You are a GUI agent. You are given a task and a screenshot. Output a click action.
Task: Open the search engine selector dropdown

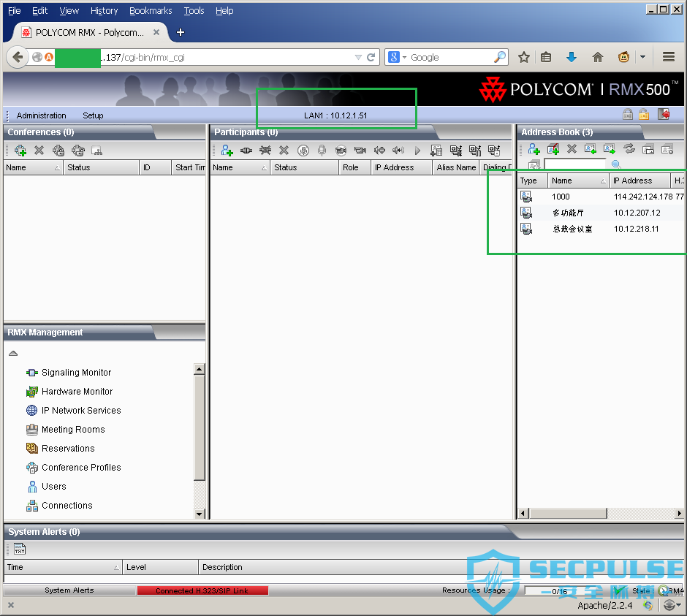[404, 58]
